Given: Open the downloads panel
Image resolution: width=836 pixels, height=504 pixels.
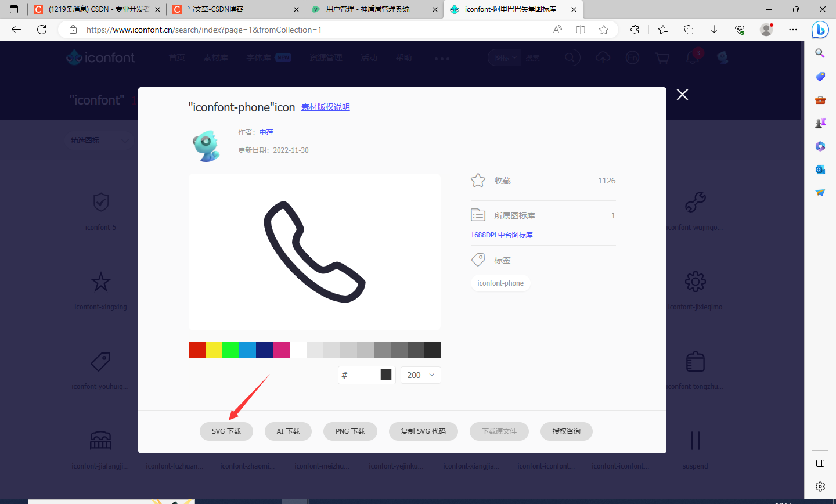Looking at the screenshot, I should [x=714, y=30].
